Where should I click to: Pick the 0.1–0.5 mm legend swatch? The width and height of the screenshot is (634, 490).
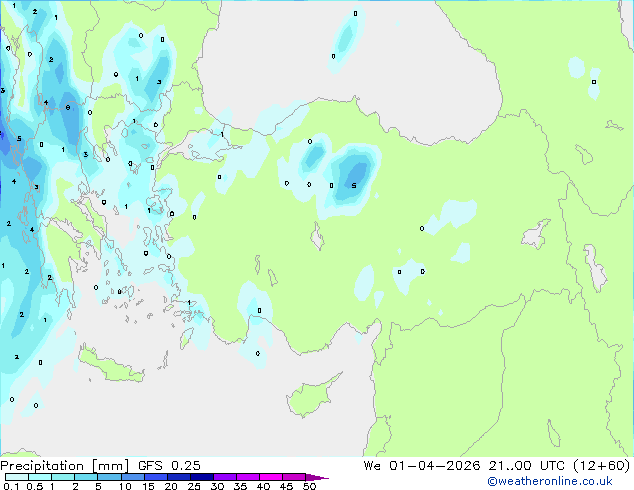coord(17,477)
